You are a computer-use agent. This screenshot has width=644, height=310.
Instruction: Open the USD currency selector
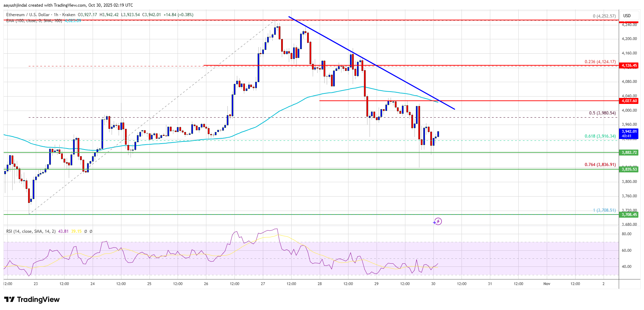tap(627, 16)
